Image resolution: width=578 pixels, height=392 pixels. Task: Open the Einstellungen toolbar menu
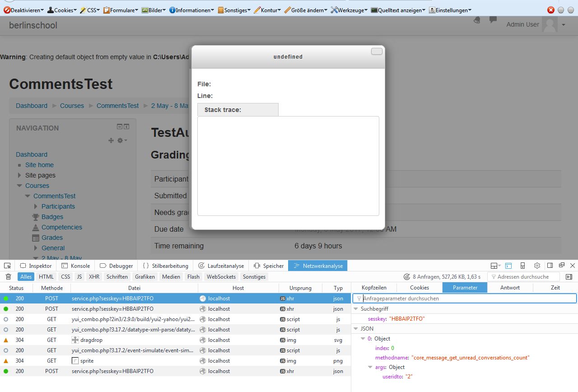[450, 10]
